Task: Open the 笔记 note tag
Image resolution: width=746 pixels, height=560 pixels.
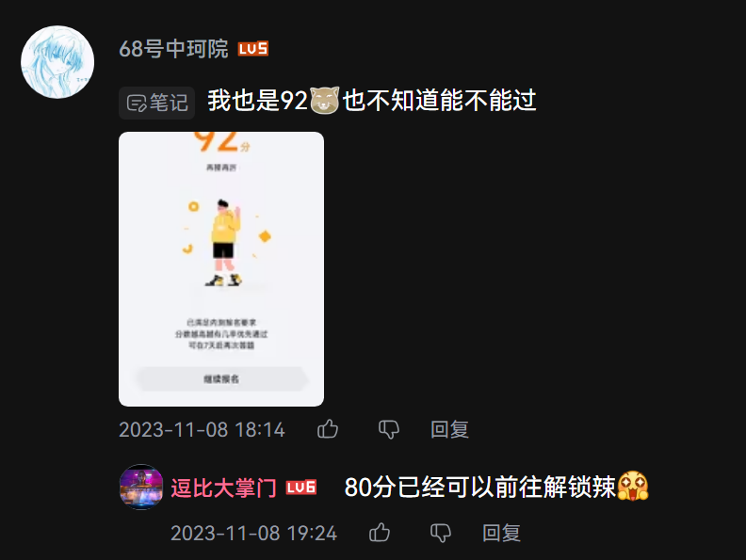Action: 157,103
